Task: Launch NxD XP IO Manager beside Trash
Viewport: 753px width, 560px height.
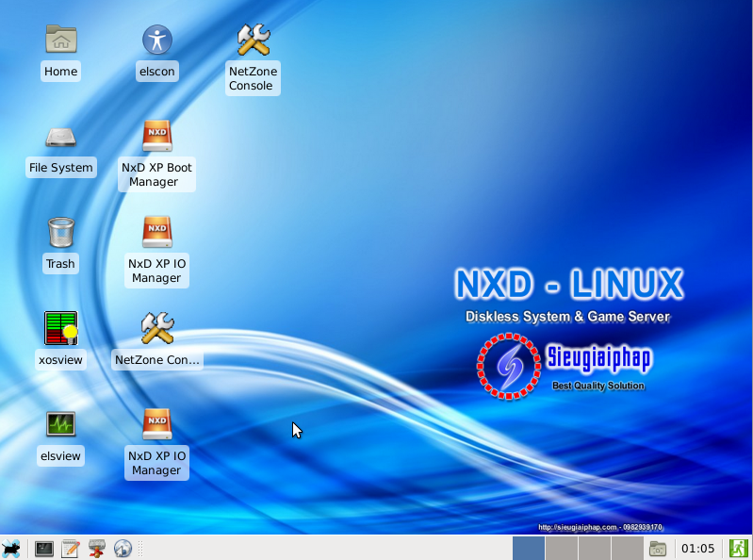Action: tap(157, 232)
